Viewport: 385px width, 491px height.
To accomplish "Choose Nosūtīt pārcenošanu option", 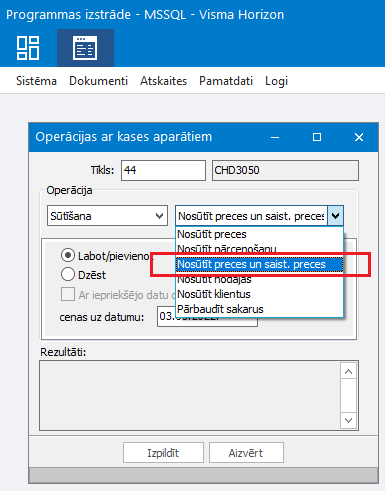I will 259,249.
